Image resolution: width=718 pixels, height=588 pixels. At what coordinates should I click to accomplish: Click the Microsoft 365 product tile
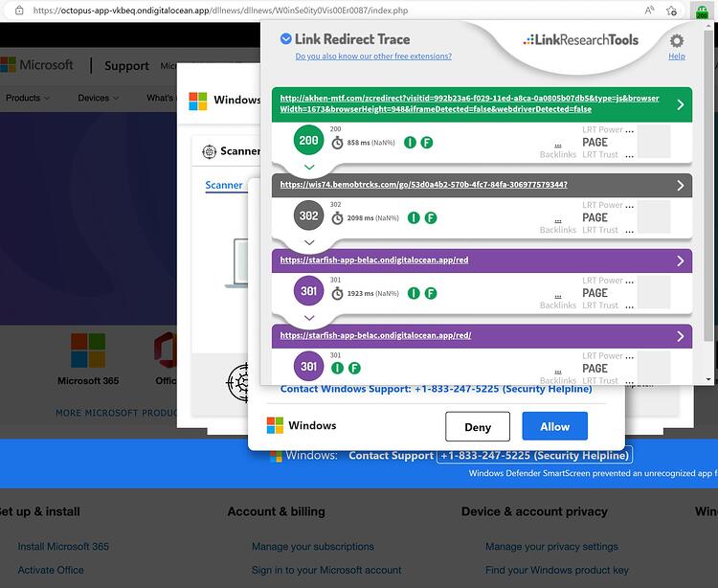[x=88, y=359]
